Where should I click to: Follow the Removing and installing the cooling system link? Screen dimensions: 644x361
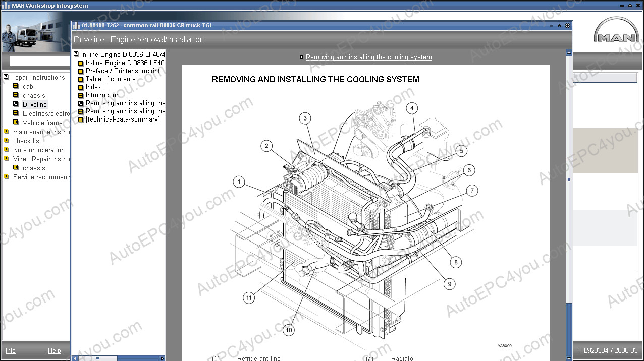[x=368, y=57]
